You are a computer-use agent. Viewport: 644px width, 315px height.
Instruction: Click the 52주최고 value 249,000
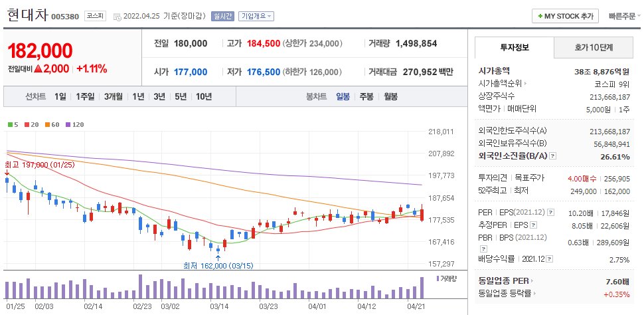(583, 191)
